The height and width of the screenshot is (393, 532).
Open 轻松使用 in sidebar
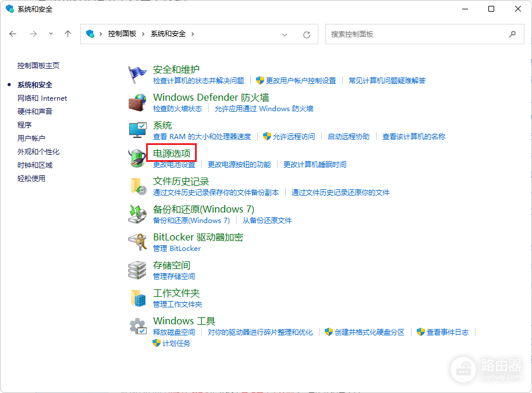(x=31, y=179)
